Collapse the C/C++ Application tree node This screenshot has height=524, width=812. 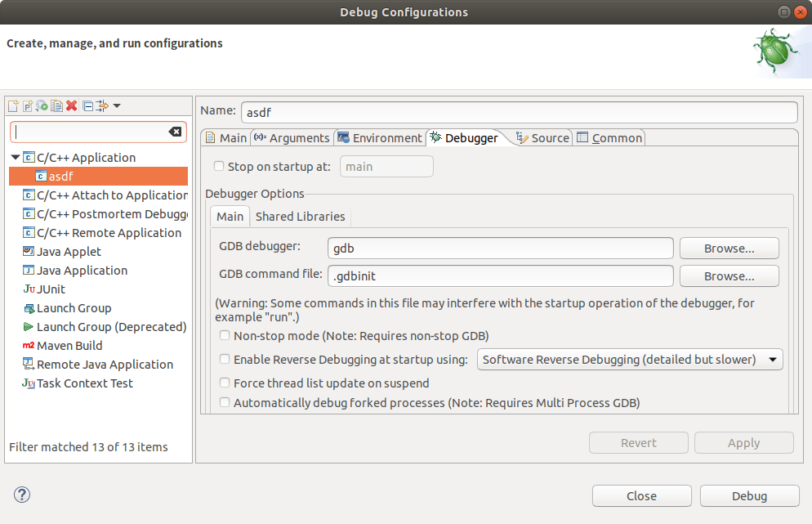[16, 158]
